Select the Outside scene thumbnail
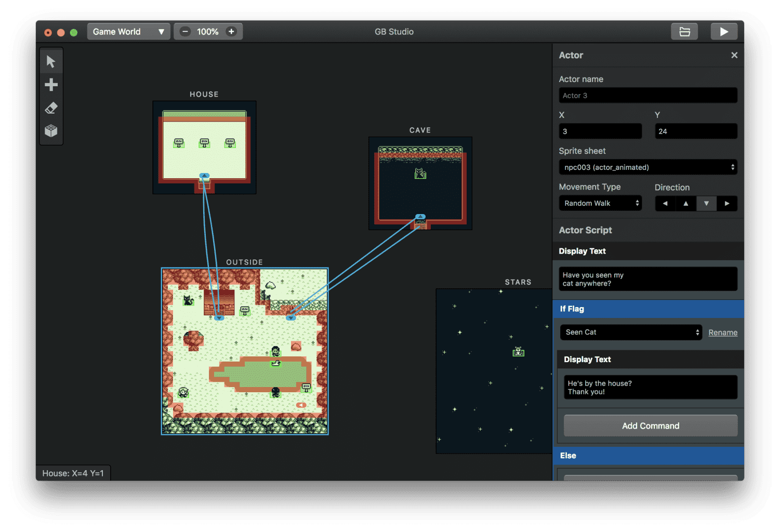The image size is (780, 532). click(245, 351)
